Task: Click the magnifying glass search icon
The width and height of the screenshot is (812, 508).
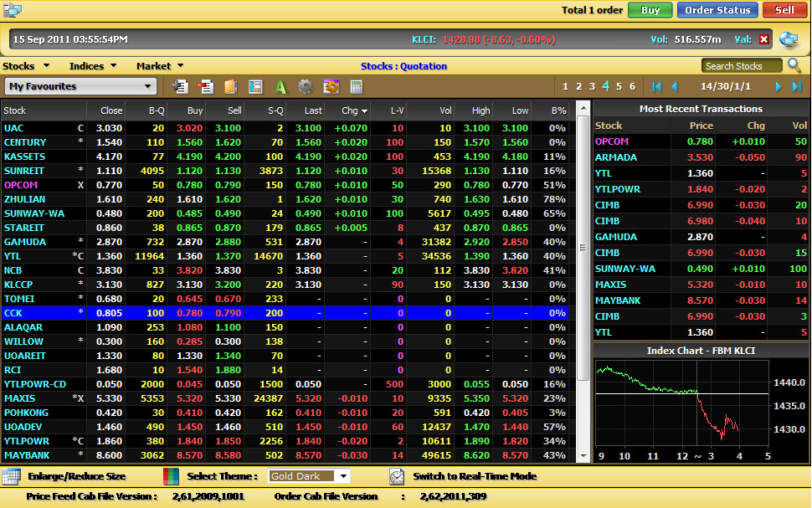Action: coord(794,66)
